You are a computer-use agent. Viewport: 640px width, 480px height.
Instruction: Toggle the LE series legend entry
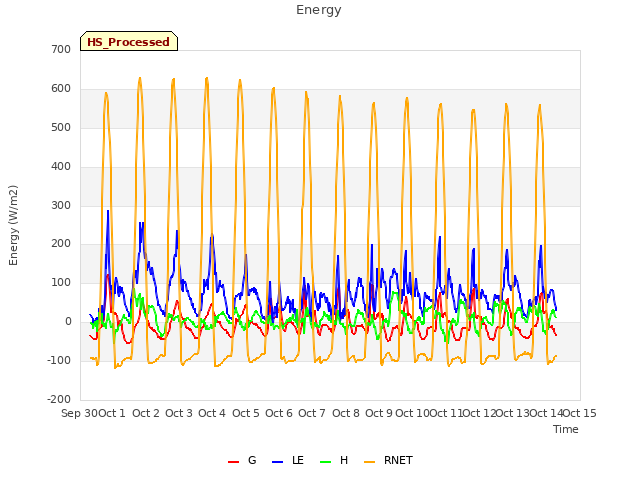(x=288, y=460)
